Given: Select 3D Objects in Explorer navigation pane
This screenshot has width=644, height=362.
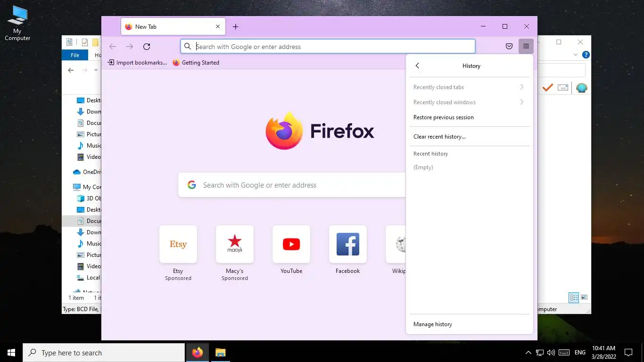Looking at the screenshot, I should coord(89,198).
